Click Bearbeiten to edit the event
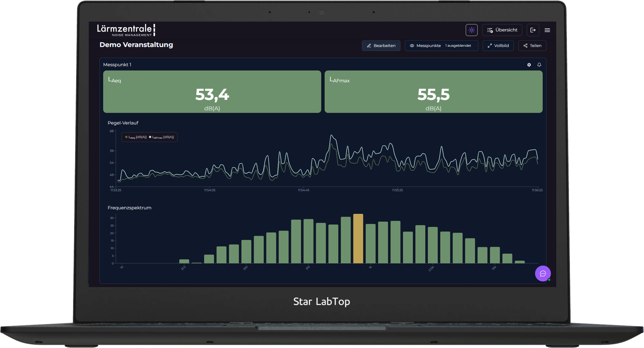Viewport: 644px width, 348px height. click(x=381, y=46)
